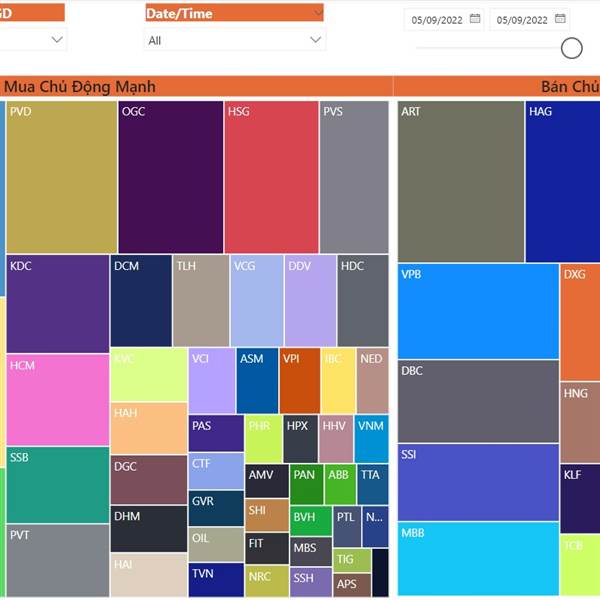600x600 pixels.
Task: Select the VNM treemap tile
Action: click(x=372, y=439)
